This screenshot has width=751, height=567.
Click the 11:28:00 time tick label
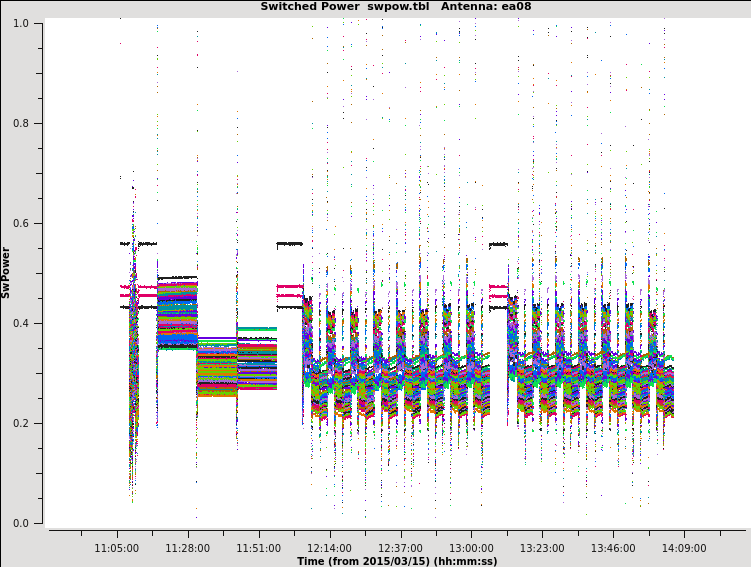(188, 548)
